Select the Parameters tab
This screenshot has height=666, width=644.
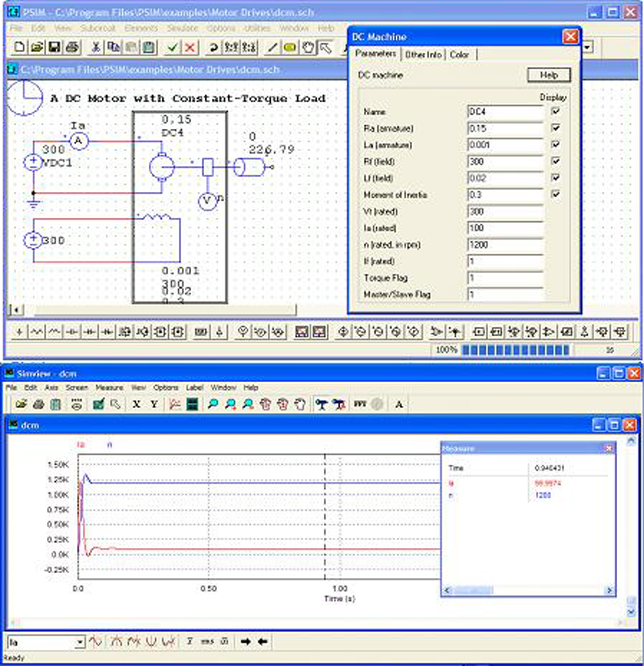(375, 53)
